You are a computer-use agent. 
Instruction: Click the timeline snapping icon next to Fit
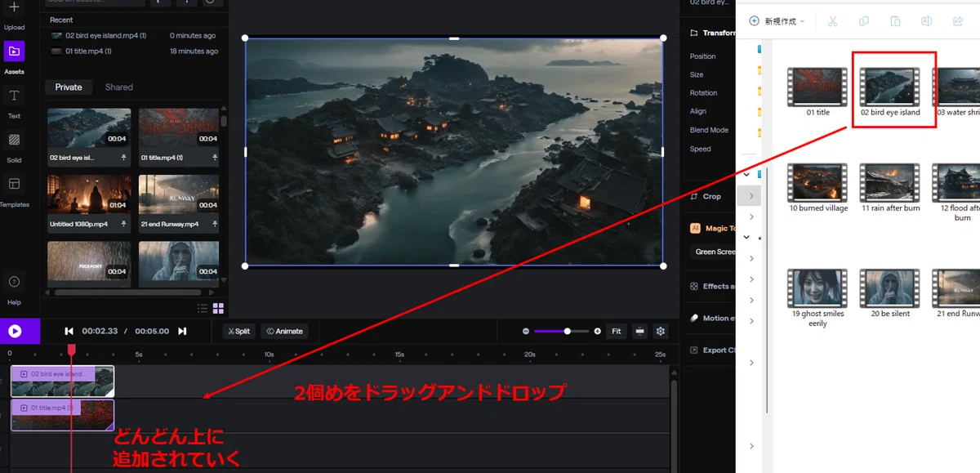coord(639,331)
